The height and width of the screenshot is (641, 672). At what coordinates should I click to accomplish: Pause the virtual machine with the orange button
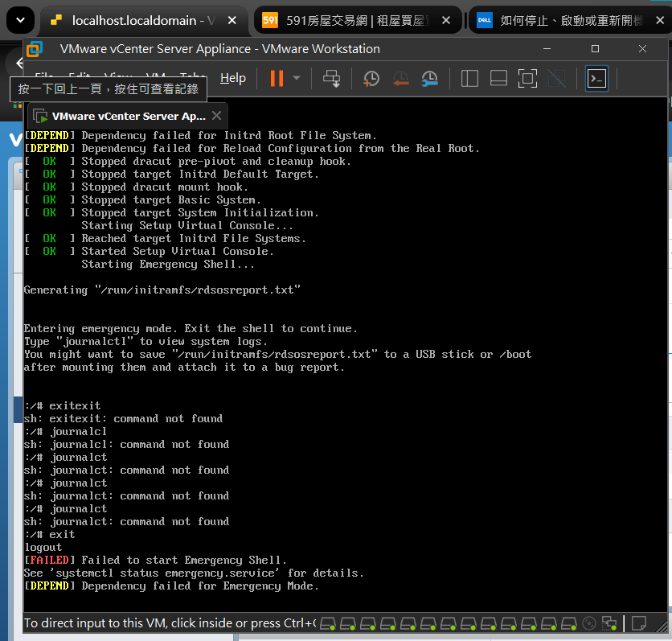pos(277,79)
